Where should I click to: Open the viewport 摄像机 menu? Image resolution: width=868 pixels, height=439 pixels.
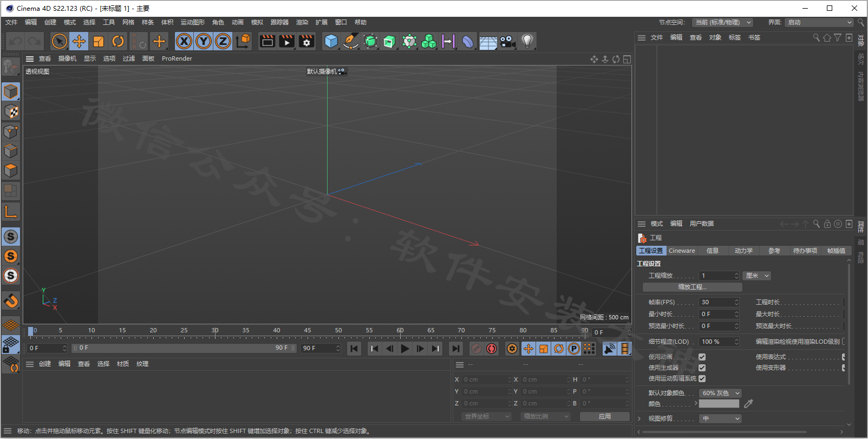(68, 58)
